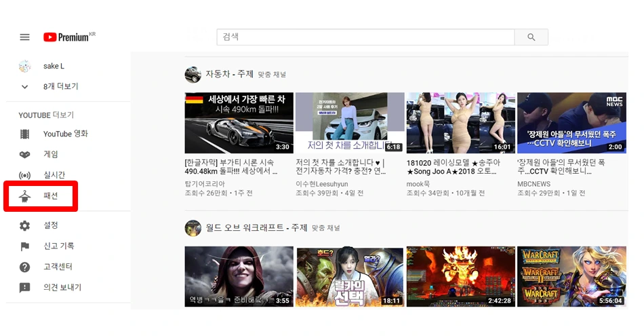Click 조회수 39만회 • 4일 전 text

329,193
